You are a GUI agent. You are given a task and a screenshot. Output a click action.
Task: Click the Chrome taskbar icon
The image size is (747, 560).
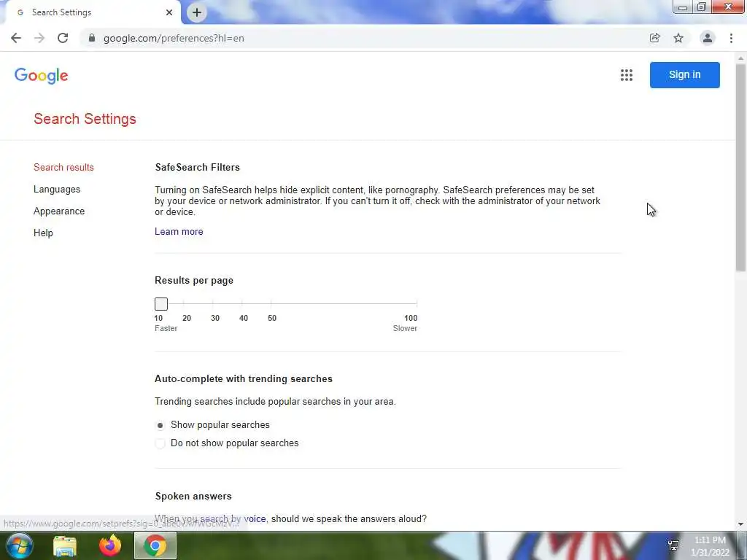click(x=155, y=545)
